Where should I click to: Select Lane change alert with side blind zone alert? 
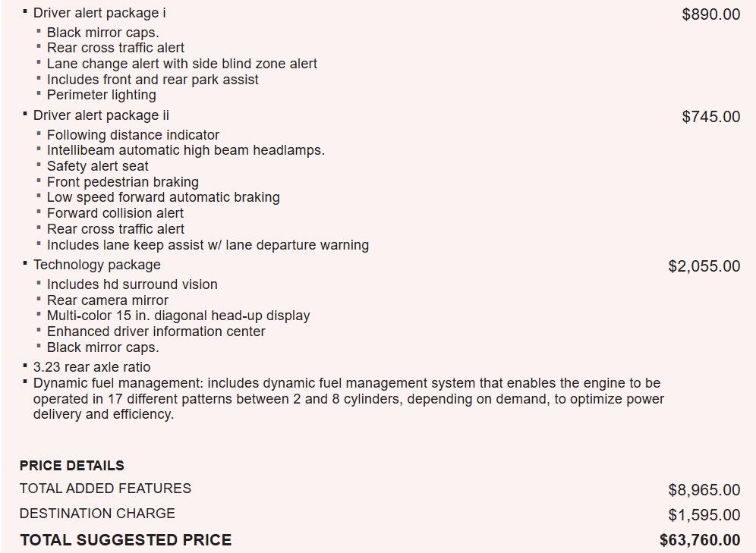[x=181, y=64]
